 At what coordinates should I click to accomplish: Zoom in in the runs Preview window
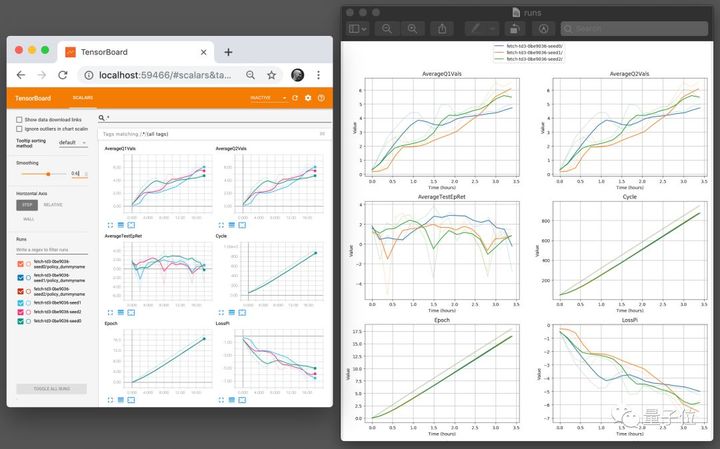412,29
